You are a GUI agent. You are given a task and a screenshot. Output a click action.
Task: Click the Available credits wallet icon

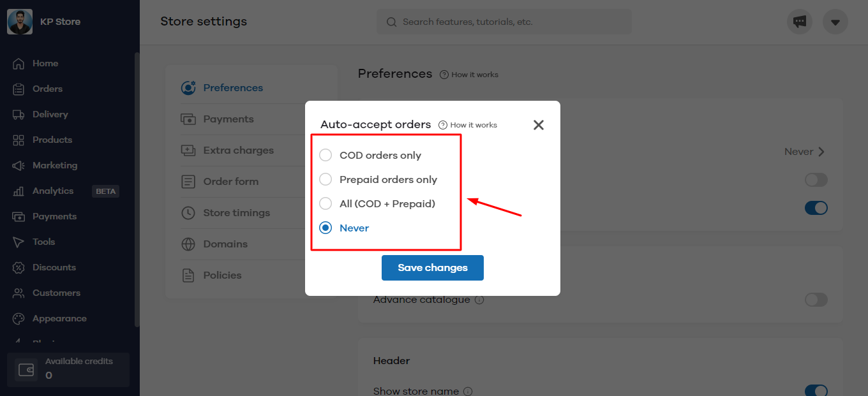(x=26, y=369)
